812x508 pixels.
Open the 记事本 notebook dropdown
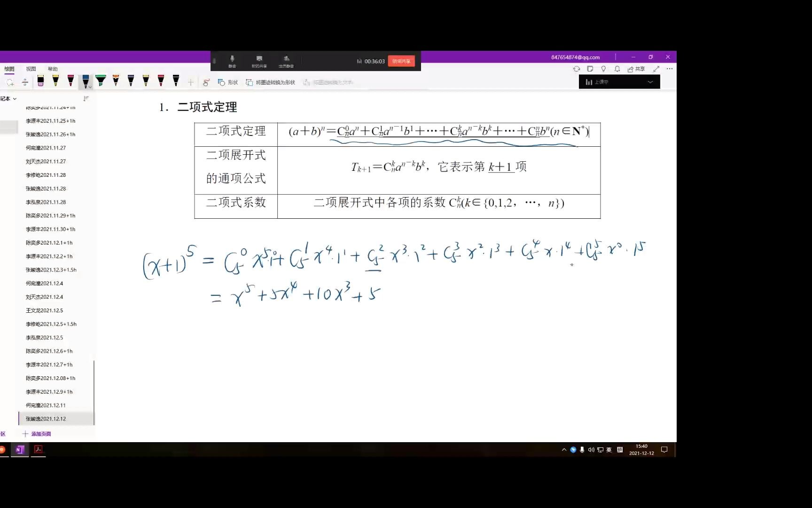pos(9,98)
